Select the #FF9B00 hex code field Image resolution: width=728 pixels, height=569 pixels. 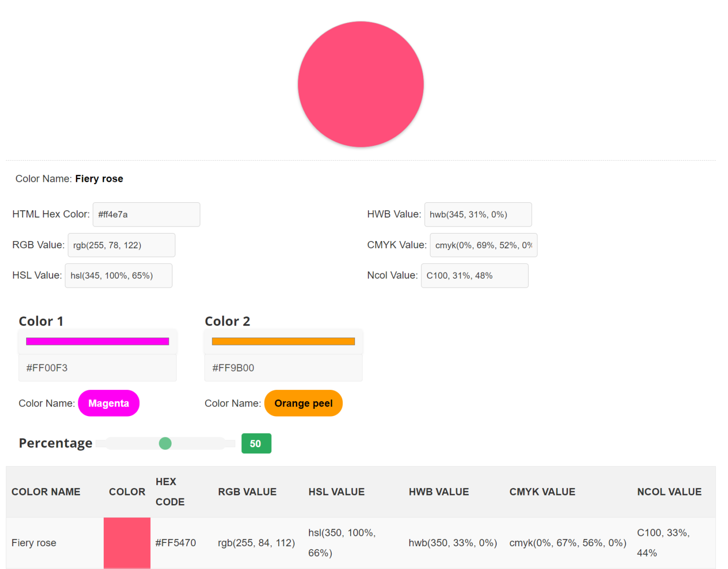283,367
